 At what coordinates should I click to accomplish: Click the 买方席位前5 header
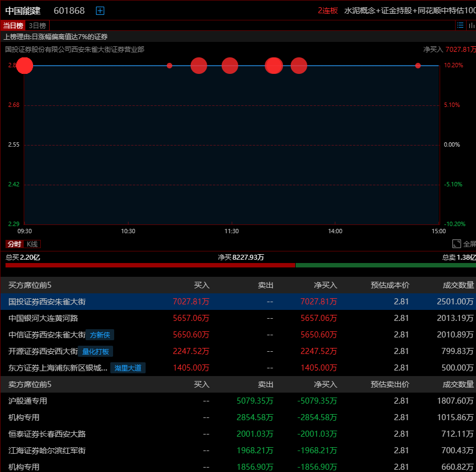tap(30, 285)
